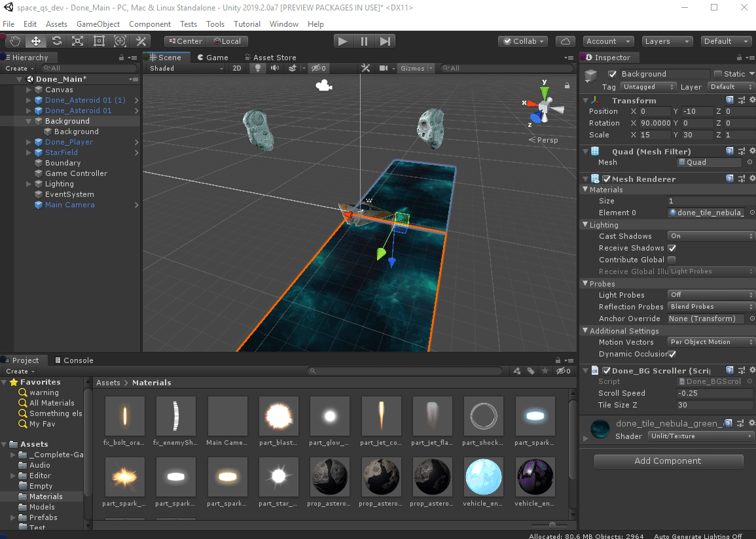Click hidden objects visibility icon in Scene

click(318, 69)
